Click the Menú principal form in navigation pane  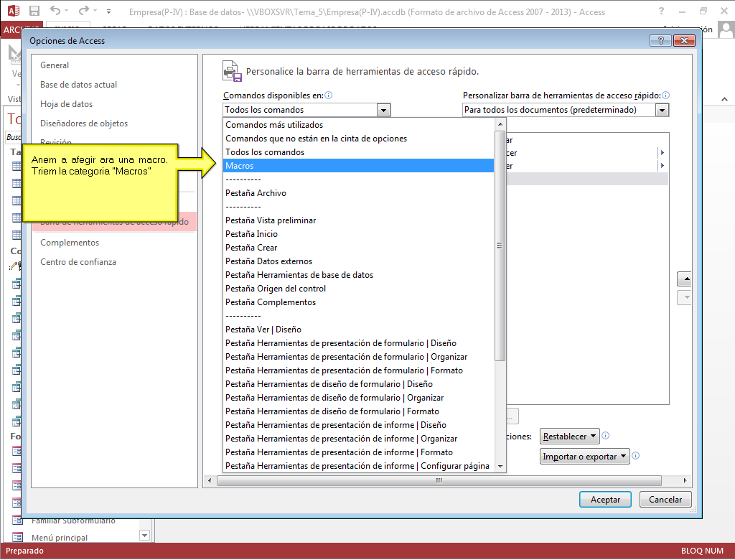tap(59, 538)
